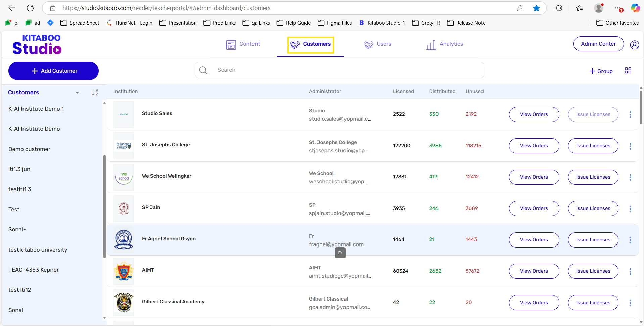
Task: Reload the page with the refresh icon
Action: pos(30,8)
